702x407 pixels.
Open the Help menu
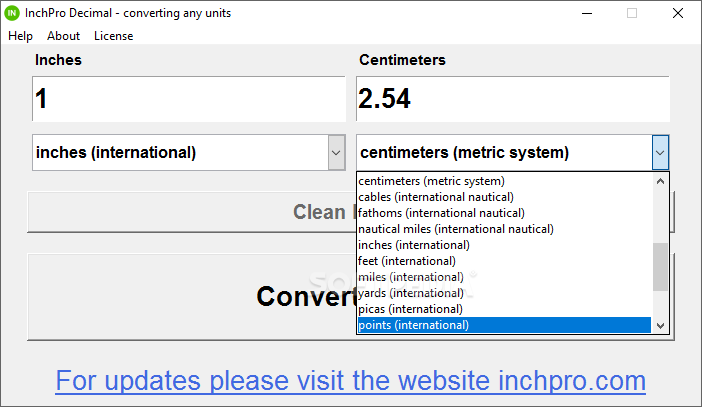click(x=21, y=36)
